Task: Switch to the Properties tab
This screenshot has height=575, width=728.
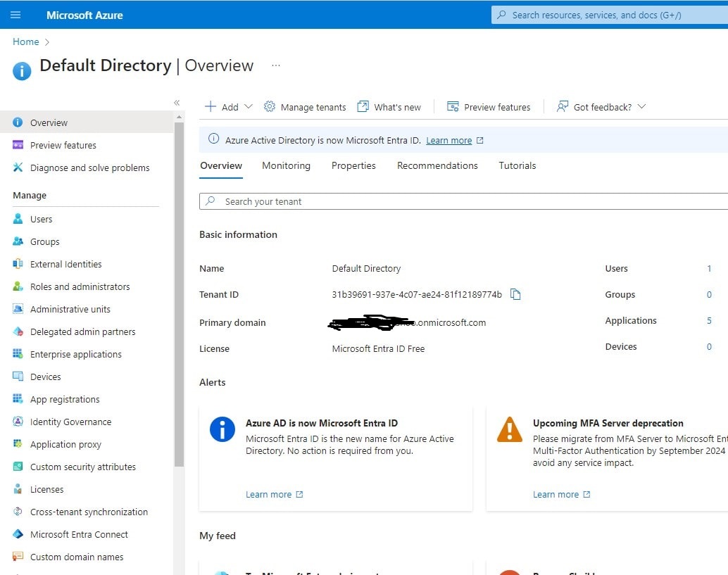Action: (x=353, y=165)
